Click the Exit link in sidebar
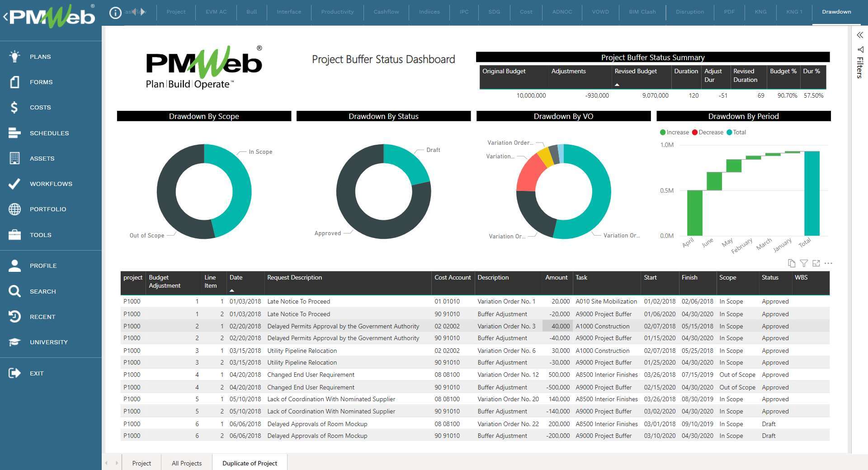 click(x=37, y=373)
